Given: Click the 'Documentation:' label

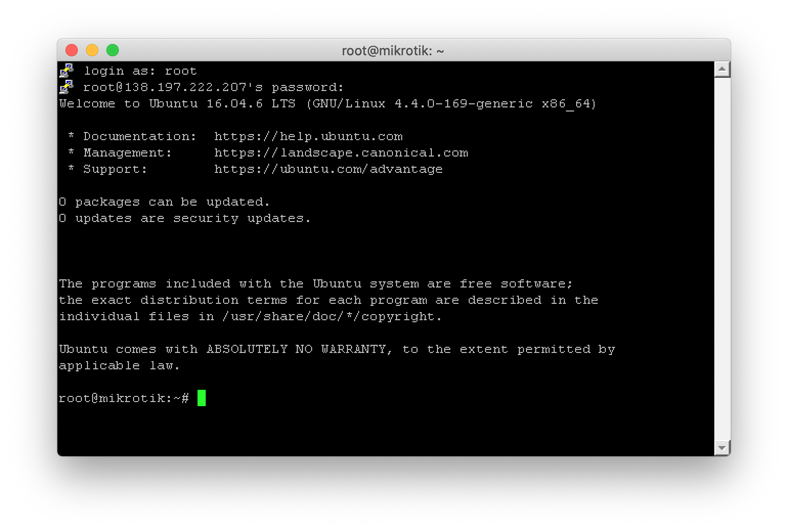Looking at the screenshot, I should click(x=140, y=137).
